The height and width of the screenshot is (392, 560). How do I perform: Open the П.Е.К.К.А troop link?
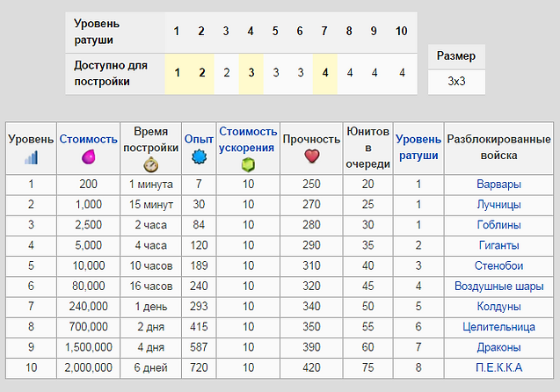(498, 367)
